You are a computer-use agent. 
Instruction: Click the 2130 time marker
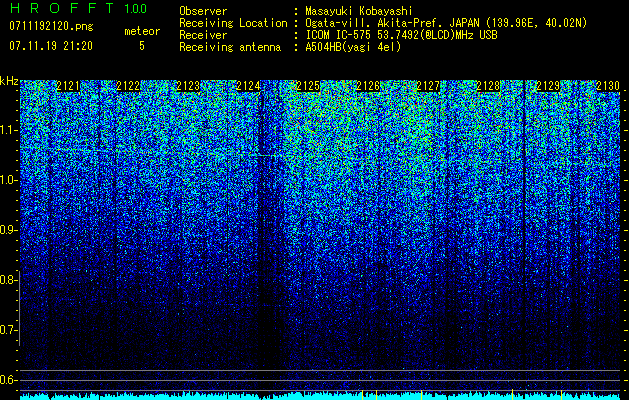pyautogui.click(x=608, y=86)
